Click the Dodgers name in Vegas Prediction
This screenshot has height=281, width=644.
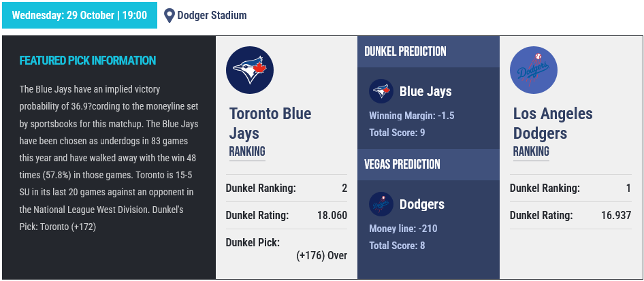pos(422,204)
